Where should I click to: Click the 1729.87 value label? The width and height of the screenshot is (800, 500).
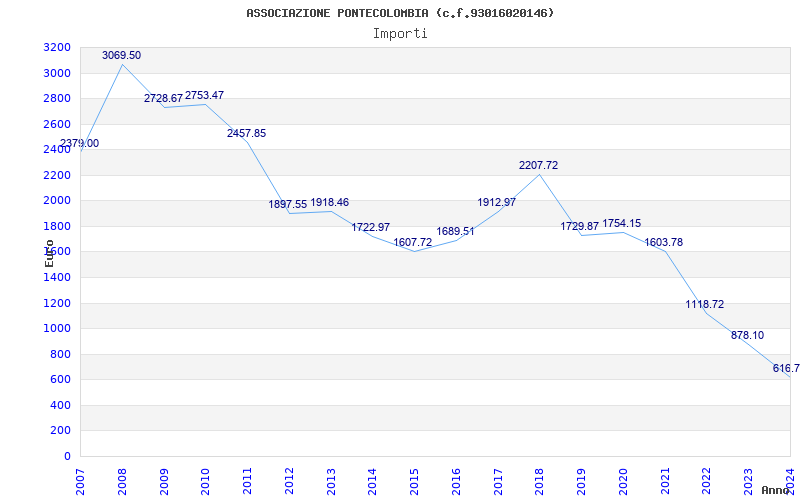pos(580,226)
